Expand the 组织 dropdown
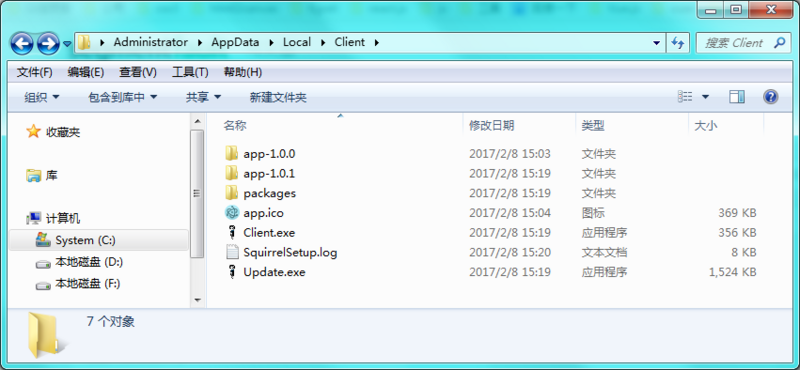The image size is (800, 370). coord(42,97)
